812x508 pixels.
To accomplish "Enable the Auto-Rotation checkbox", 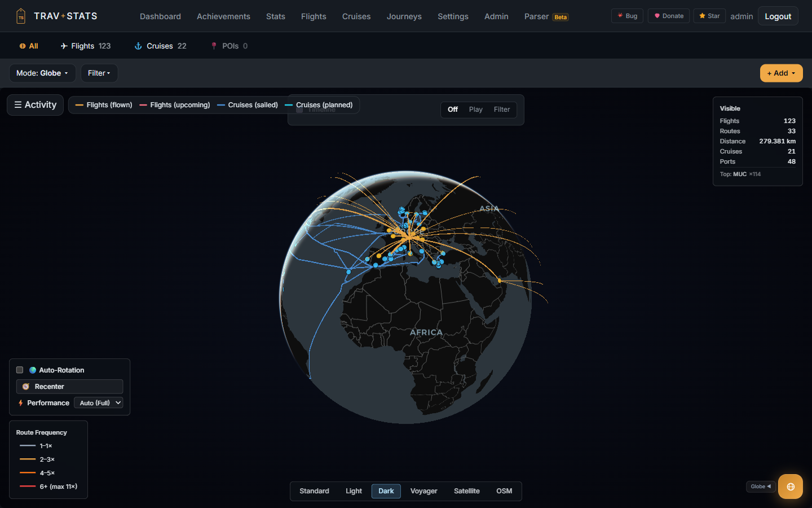I will [x=20, y=370].
